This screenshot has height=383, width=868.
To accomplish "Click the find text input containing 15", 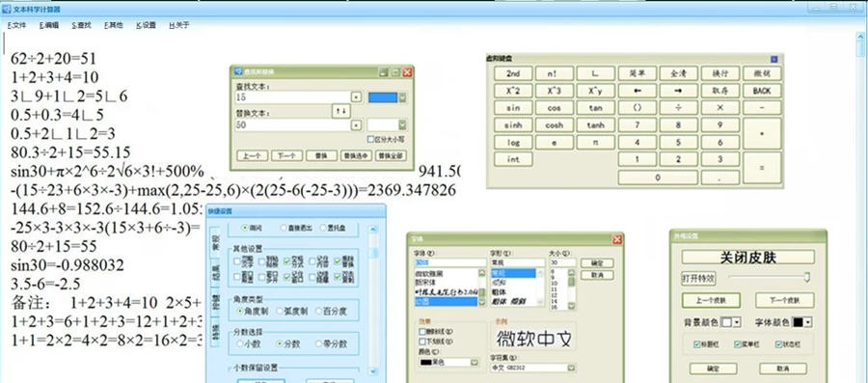I will tap(292, 97).
